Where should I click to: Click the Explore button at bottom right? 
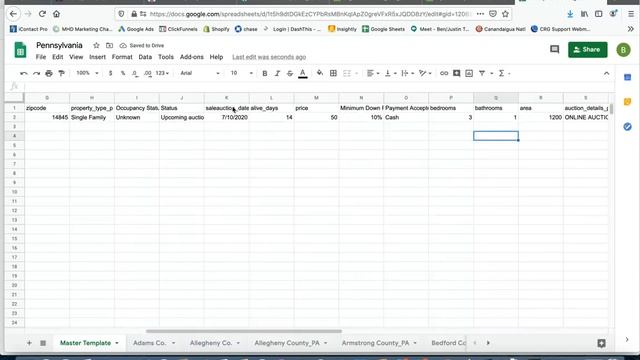pyautogui.click(x=601, y=343)
